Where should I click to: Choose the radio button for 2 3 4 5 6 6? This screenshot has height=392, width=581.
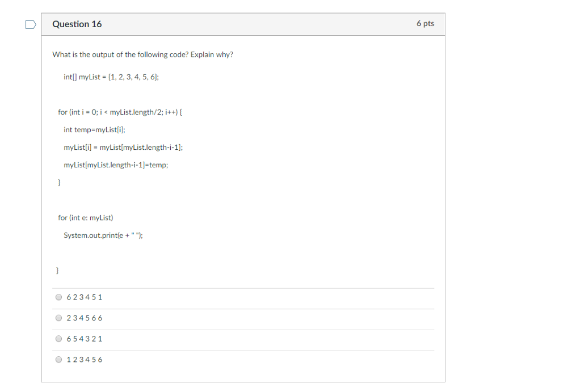coord(58,318)
